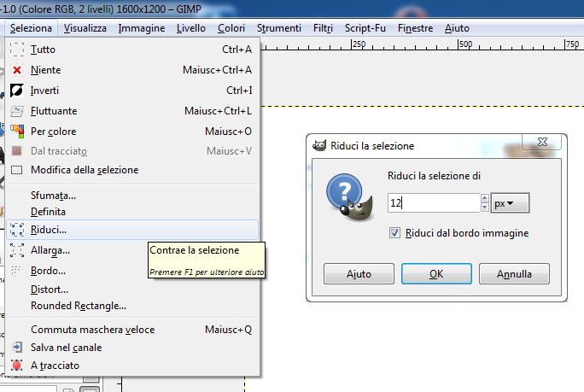Image resolution: width=584 pixels, height=392 pixels.
Task: Open the Colori menu
Action: [x=231, y=28]
